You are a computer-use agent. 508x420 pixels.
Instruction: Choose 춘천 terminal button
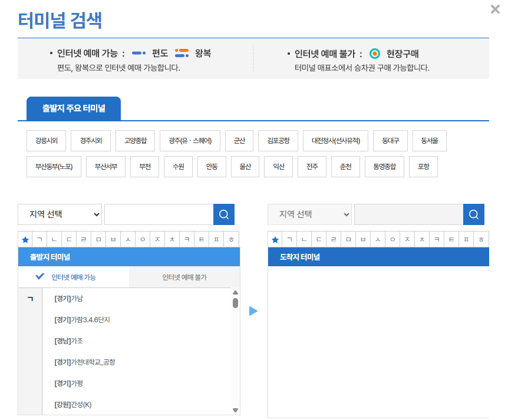point(346,167)
